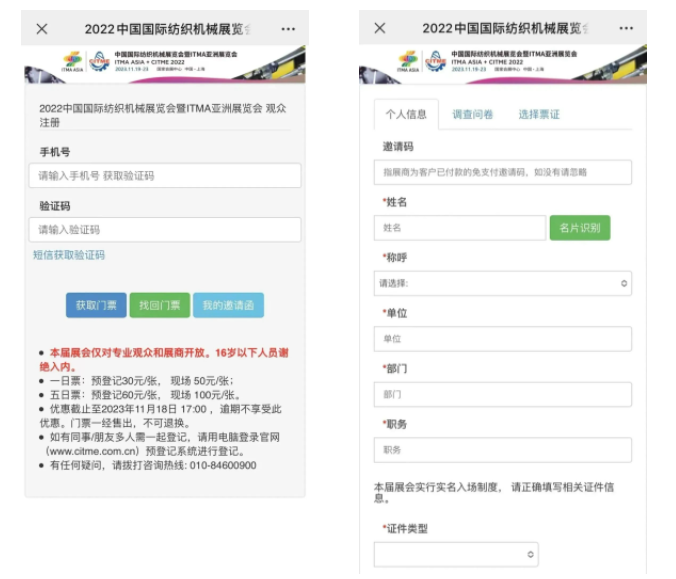Click the ITMA ASIA banner on left page
Viewport: 676px width, 579px height.
pyautogui.click(x=165, y=64)
